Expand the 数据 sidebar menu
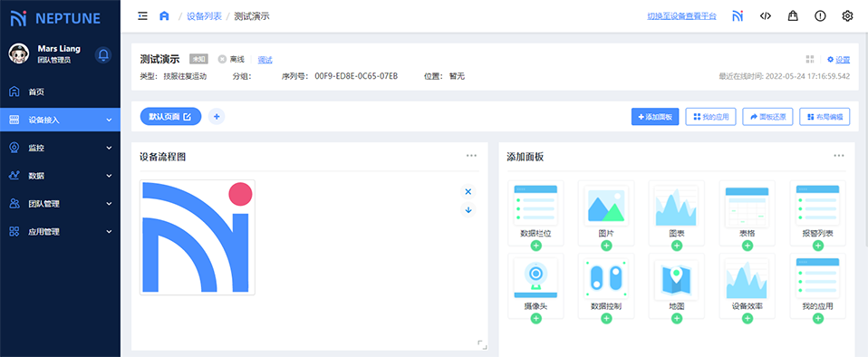 [60, 176]
